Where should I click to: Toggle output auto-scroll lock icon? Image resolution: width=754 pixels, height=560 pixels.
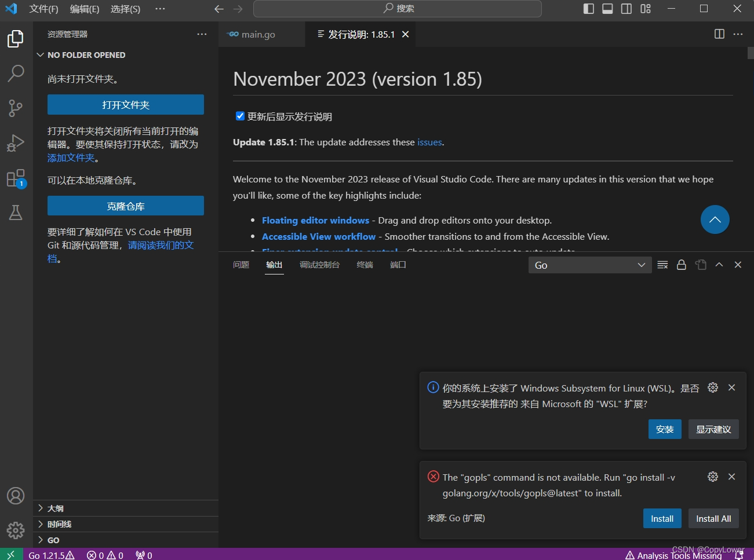point(682,265)
